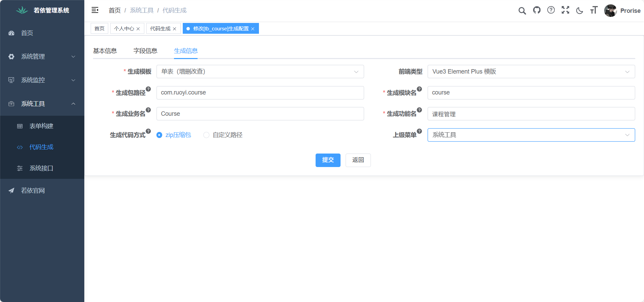
Task: Close the 个人中心 tab
Action: [x=138, y=29]
